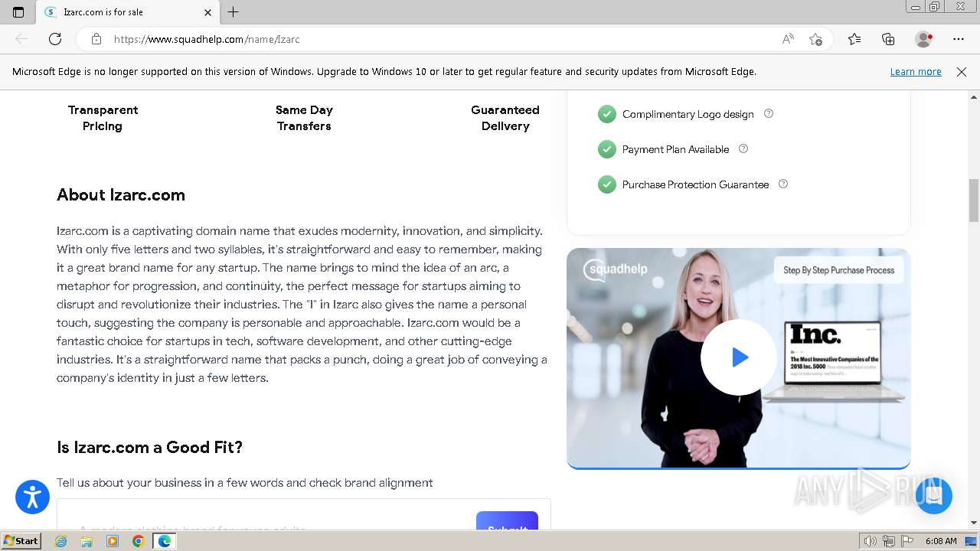Click Same Day Transfers text
The width and height of the screenshot is (980, 551).
coord(304,118)
